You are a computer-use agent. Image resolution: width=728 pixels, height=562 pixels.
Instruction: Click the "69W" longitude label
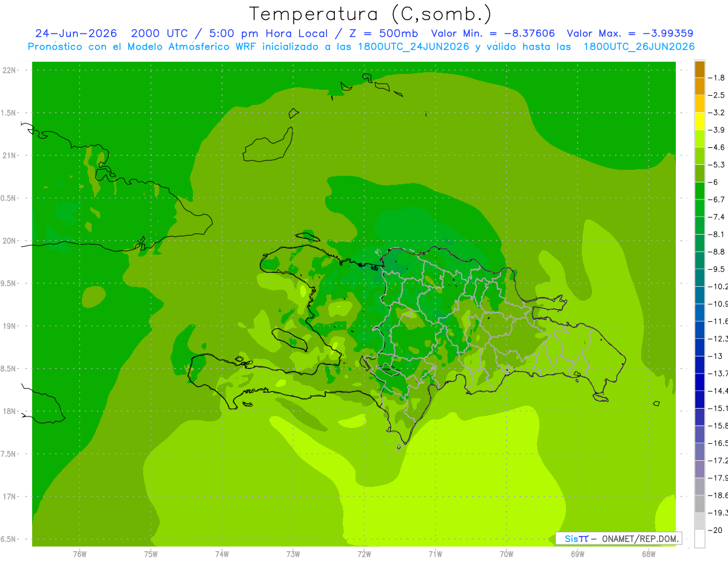click(578, 554)
